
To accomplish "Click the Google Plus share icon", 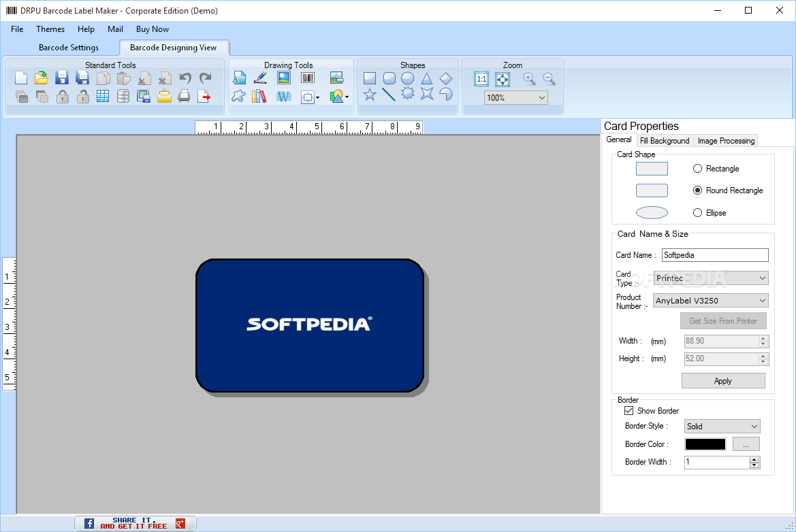I will (180, 523).
